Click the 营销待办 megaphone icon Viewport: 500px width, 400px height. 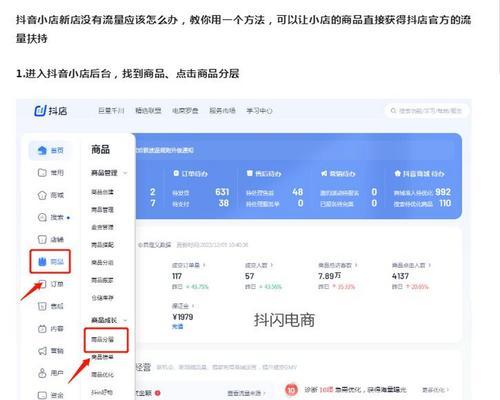324,173
